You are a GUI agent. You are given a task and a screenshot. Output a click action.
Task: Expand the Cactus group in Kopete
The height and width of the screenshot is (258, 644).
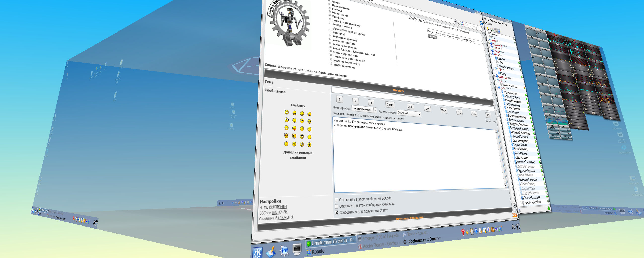point(490,47)
